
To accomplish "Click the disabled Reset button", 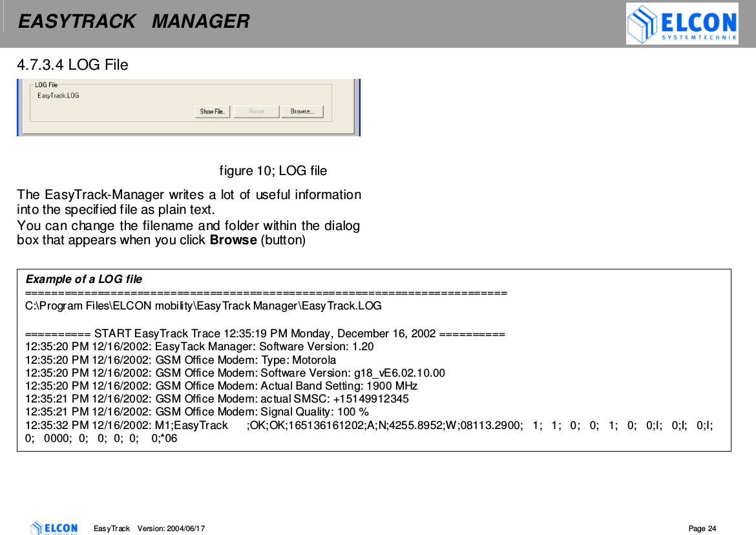I will (x=256, y=111).
